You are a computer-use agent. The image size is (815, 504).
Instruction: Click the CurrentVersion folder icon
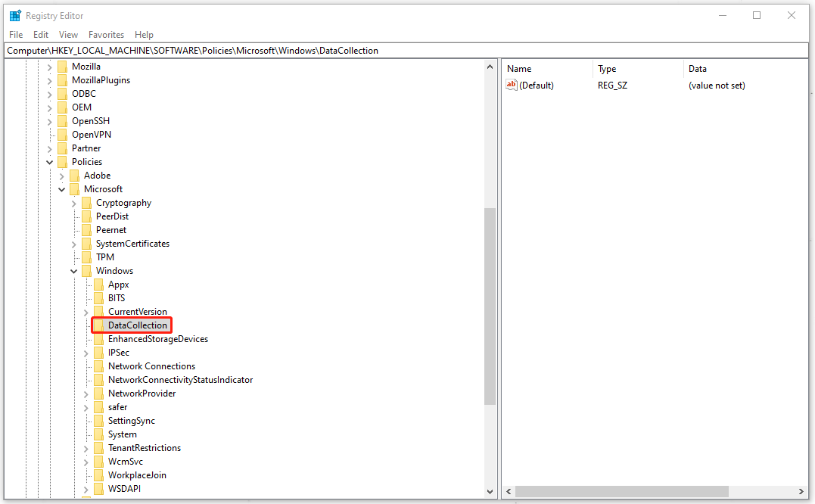(x=99, y=312)
